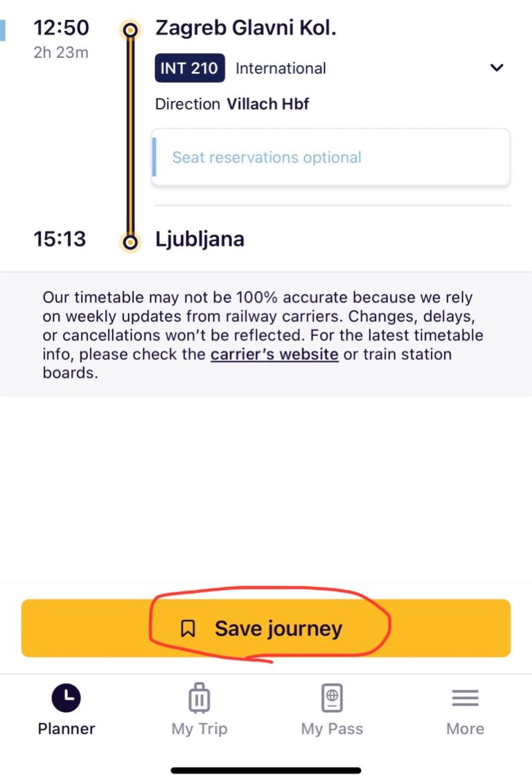Open the More hamburger menu icon
Viewport: 532px width, 784px height.
coord(465,698)
